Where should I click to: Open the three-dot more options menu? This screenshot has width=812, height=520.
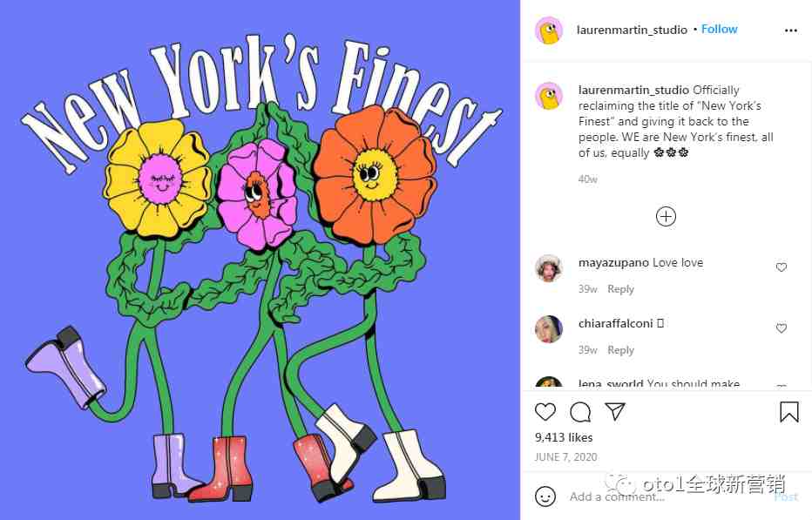point(791,30)
